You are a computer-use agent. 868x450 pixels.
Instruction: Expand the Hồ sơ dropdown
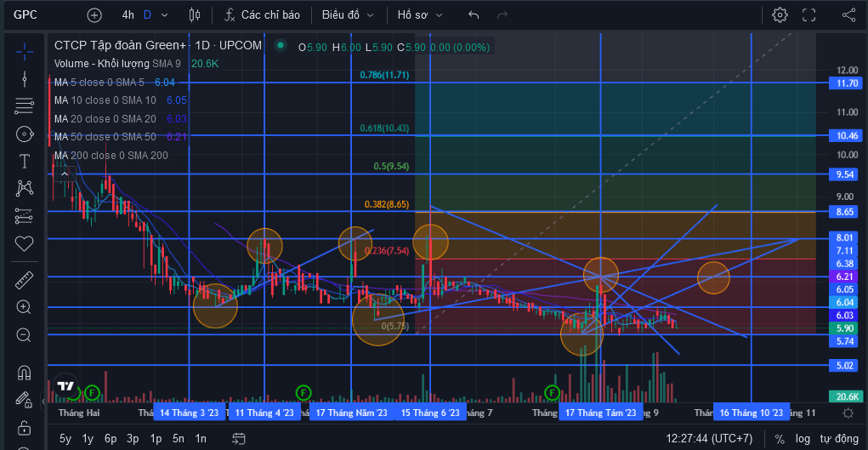420,15
